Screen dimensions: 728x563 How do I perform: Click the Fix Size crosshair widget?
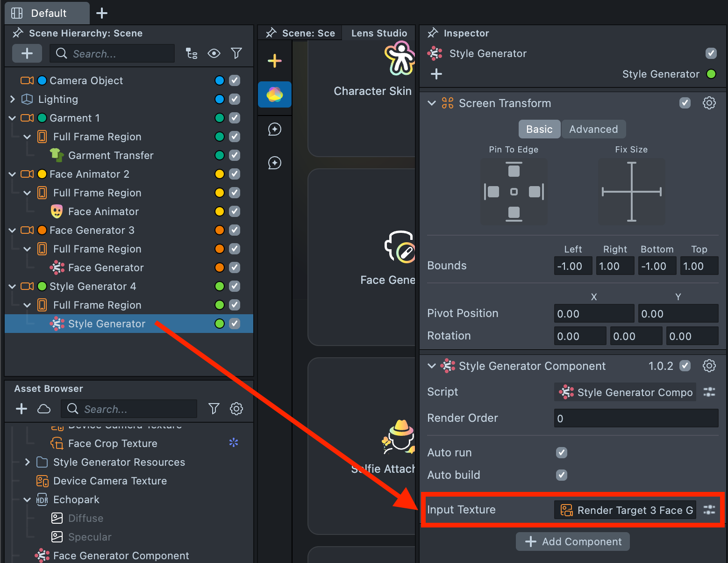point(632,192)
